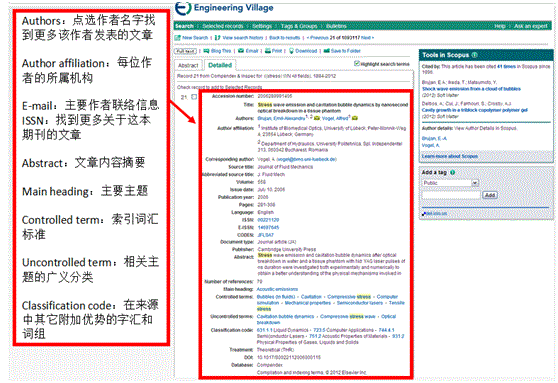Click the Full text button
Screen dimensions: 558x383
(x=185, y=51)
